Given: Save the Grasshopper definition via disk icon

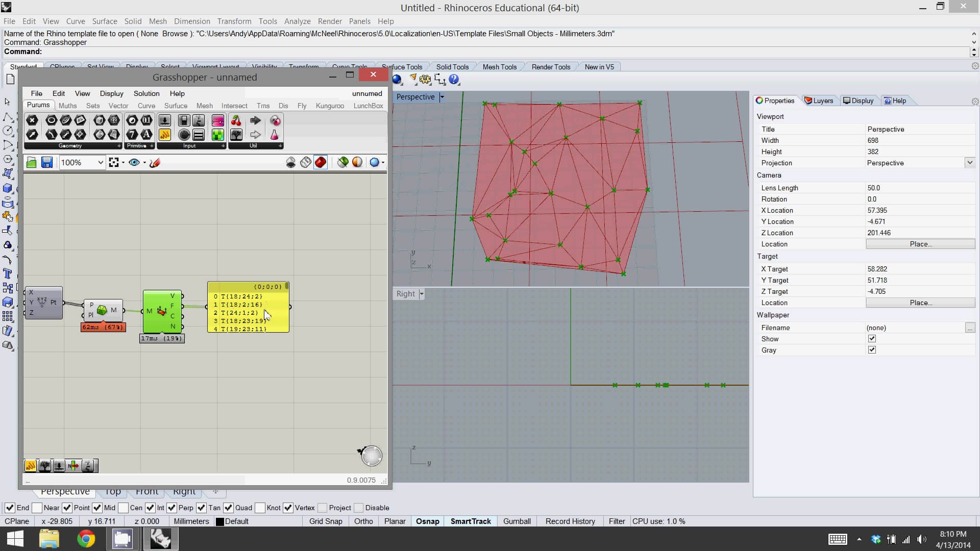Looking at the screenshot, I should [47, 162].
